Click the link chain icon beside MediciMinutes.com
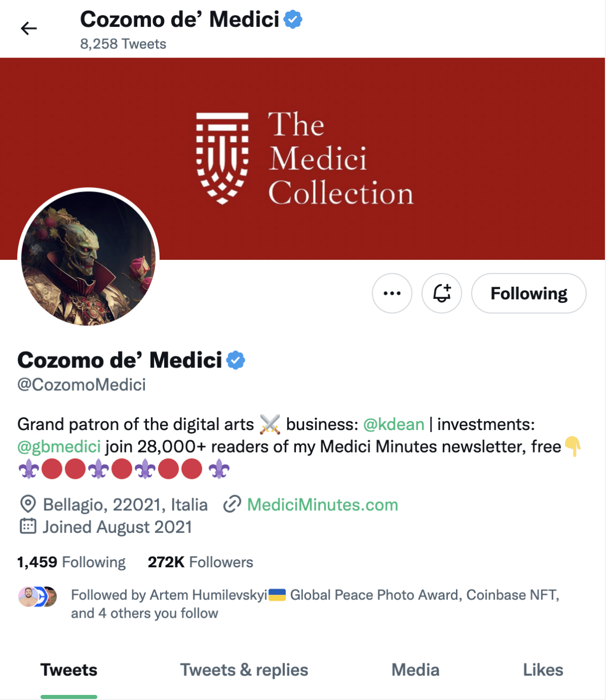Screen dimensions: 610x700 pos(232,505)
